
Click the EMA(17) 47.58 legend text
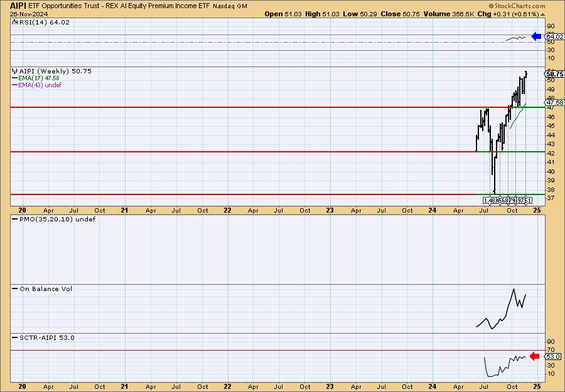39,78
